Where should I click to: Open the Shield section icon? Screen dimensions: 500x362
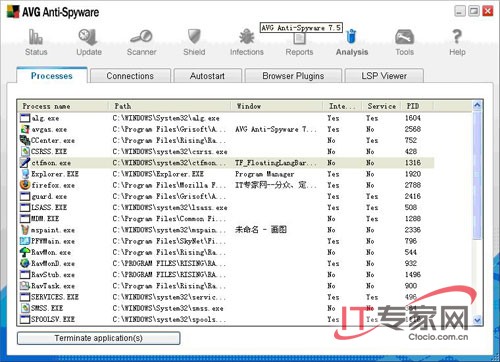coord(194,37)
